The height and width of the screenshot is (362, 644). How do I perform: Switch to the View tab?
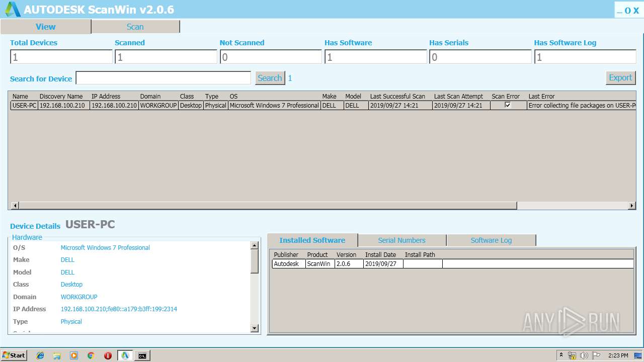pyautogui.click(x=46, y=27)
